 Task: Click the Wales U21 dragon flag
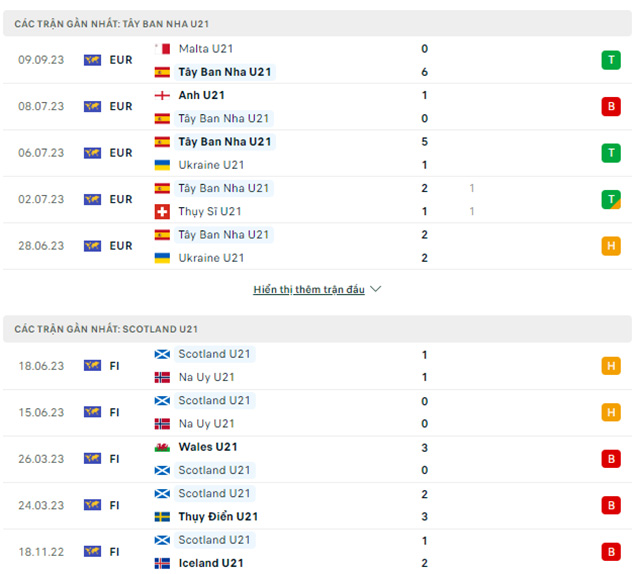pos(162,447)
